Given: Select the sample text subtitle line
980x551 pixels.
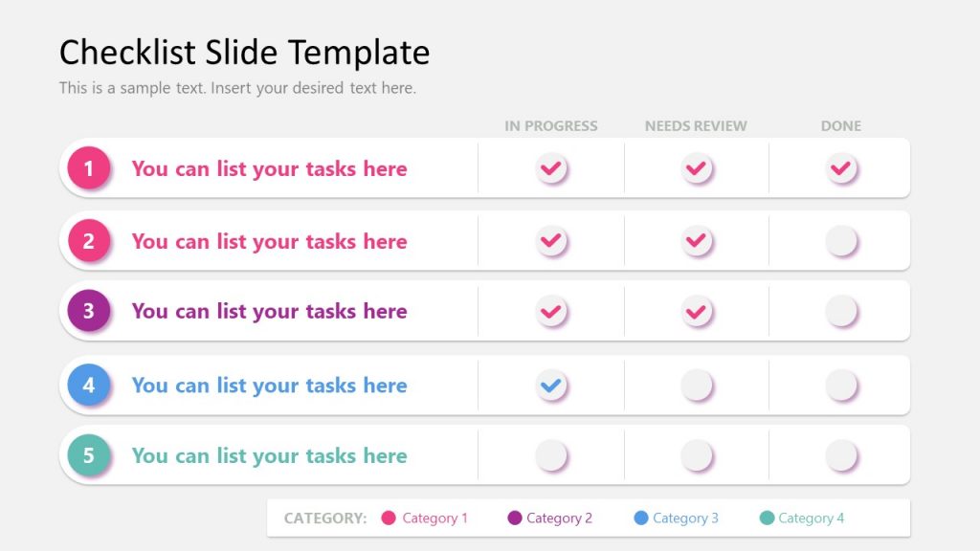Looking at the screenshot, I should (x=237, y=88).
